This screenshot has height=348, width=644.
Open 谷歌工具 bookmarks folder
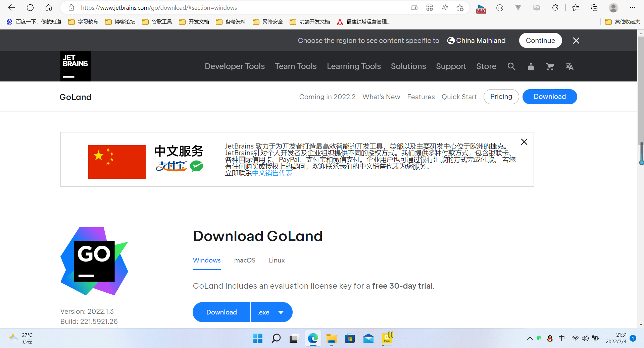(x=157, y=22)
